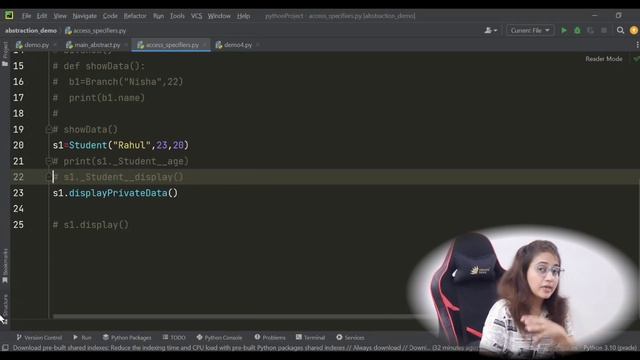Close the demo.py tab
The width and height of the screenshot is (640, 360).
tap(55, 45)
